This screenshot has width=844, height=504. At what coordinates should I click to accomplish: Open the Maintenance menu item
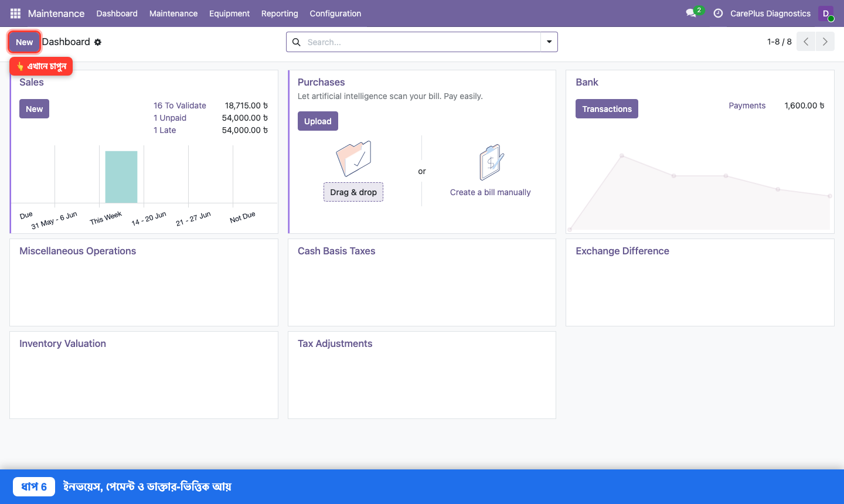pos(173,13)
